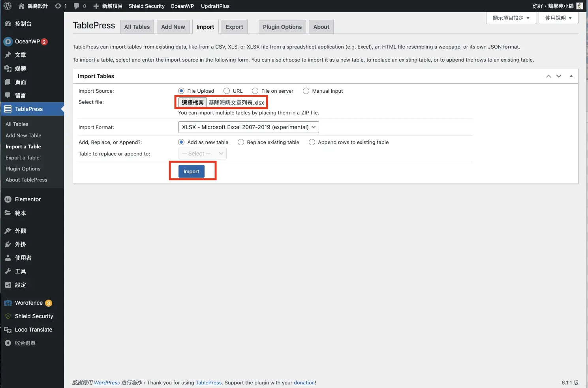Viewport: 588px width, 388px height.
Task: Click the 留言 comments sidebar icon
Action: (8, 96)
